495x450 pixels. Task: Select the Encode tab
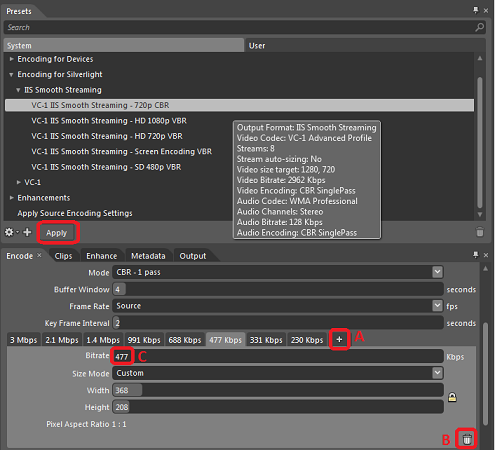click(x=20, y=256)
